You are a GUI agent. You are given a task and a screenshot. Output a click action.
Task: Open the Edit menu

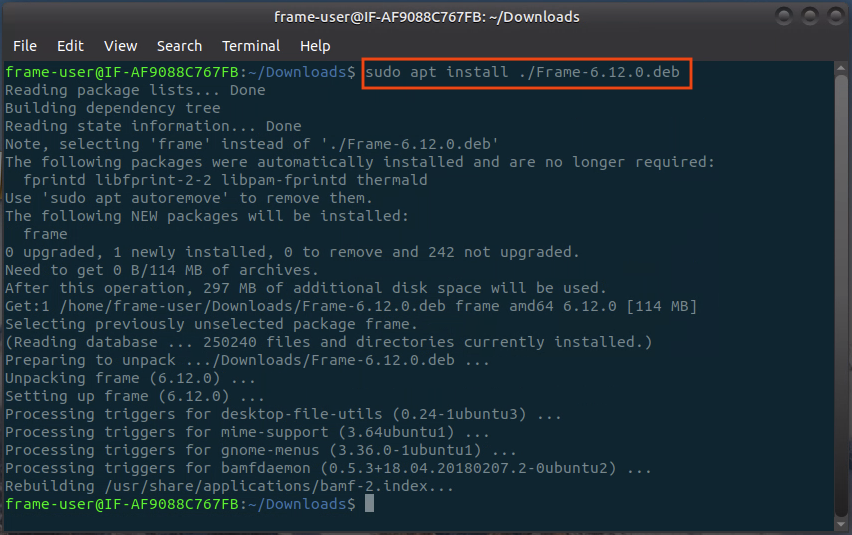pos(70,46)
